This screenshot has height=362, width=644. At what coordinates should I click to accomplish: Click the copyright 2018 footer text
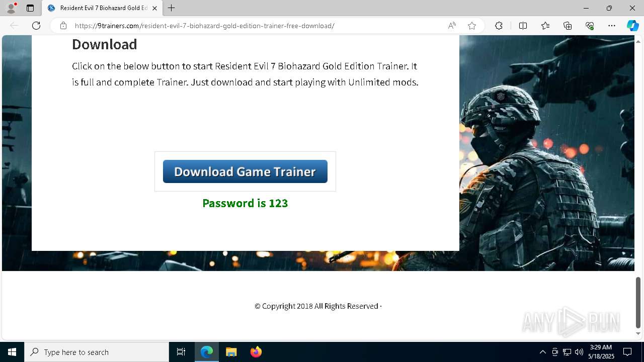click(318, 306)
